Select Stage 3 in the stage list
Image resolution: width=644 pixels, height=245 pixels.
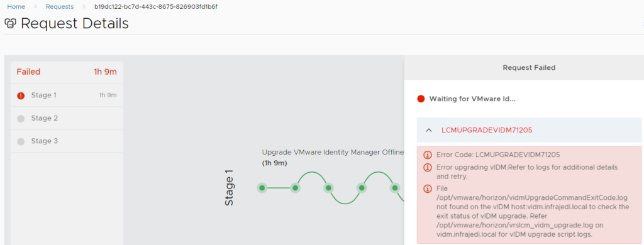coord(67,141)
